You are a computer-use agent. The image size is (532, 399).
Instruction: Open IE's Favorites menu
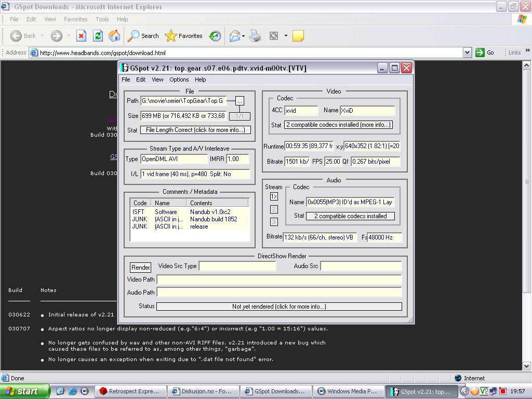[x=76, y=19]
